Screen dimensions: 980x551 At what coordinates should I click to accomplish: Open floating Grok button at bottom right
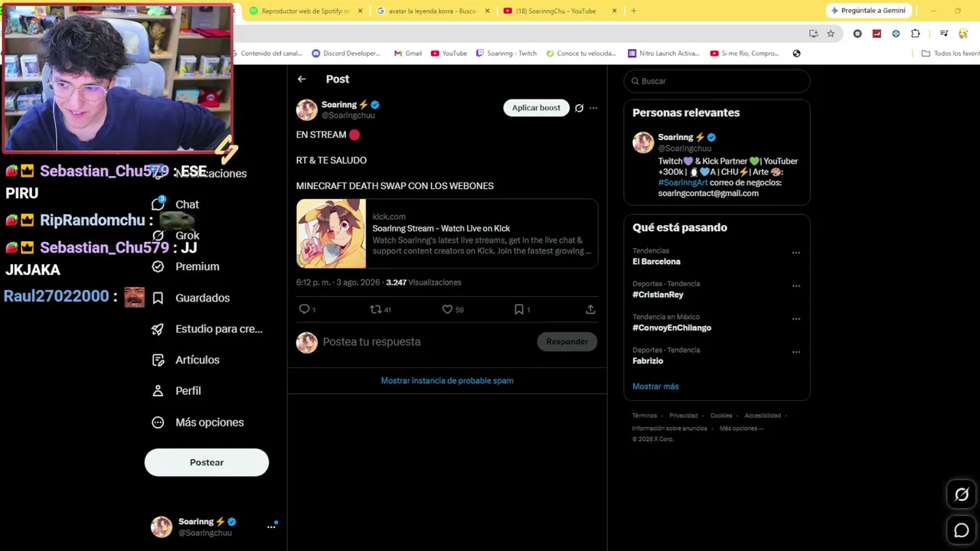click(x=962, y=494)
